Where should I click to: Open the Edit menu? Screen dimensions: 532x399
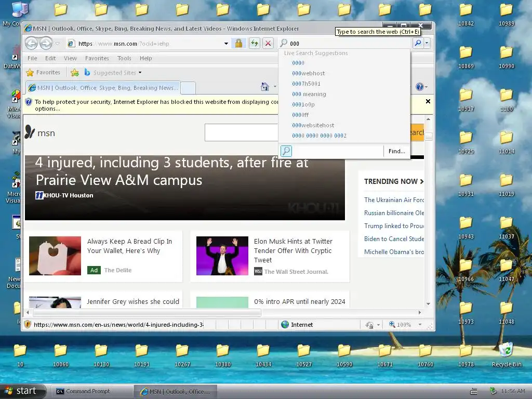click(x=50, y=58)
